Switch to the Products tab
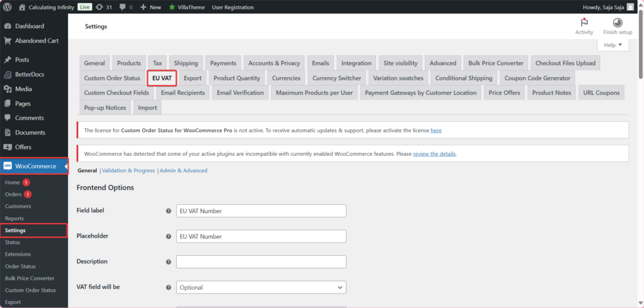The width and height of the screenshot is (644, 308). pos(129,63)
